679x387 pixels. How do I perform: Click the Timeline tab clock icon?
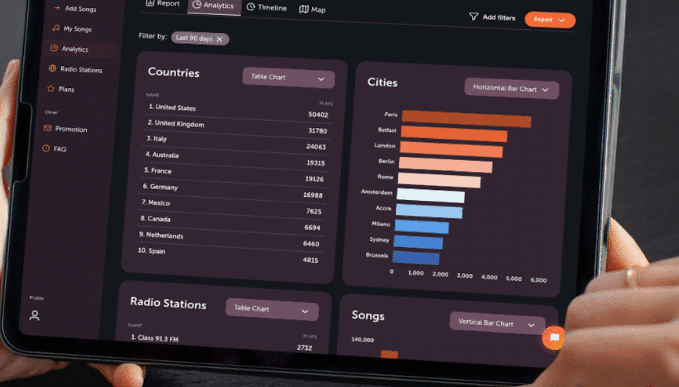(251, 7)
